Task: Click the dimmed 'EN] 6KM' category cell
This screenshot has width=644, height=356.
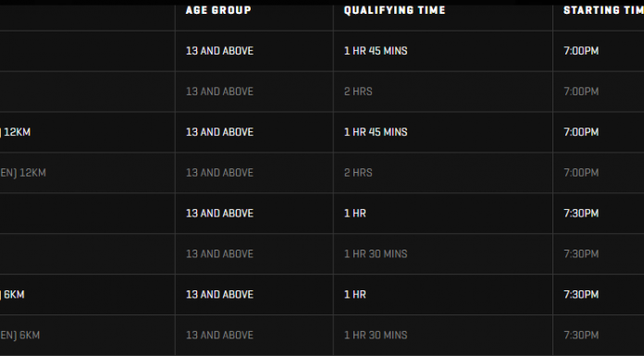Action: (x=19, y=336)
